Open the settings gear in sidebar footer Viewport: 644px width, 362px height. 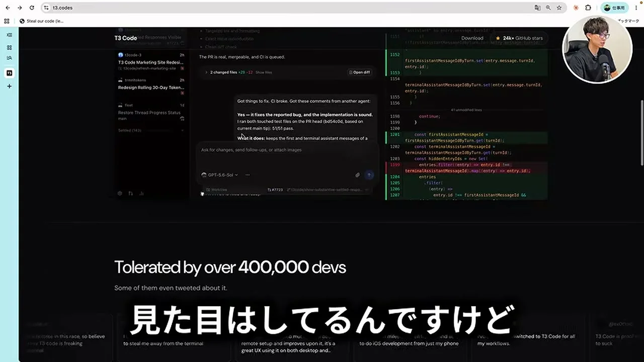(120, 193)
